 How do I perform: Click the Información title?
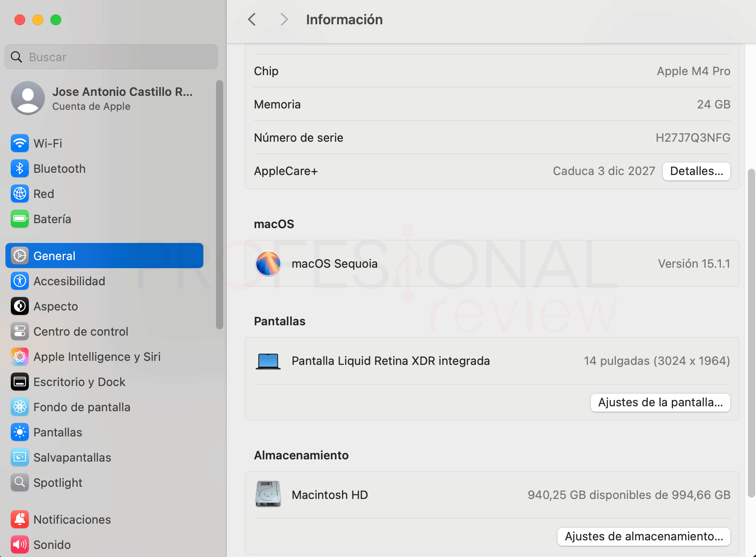344,19
